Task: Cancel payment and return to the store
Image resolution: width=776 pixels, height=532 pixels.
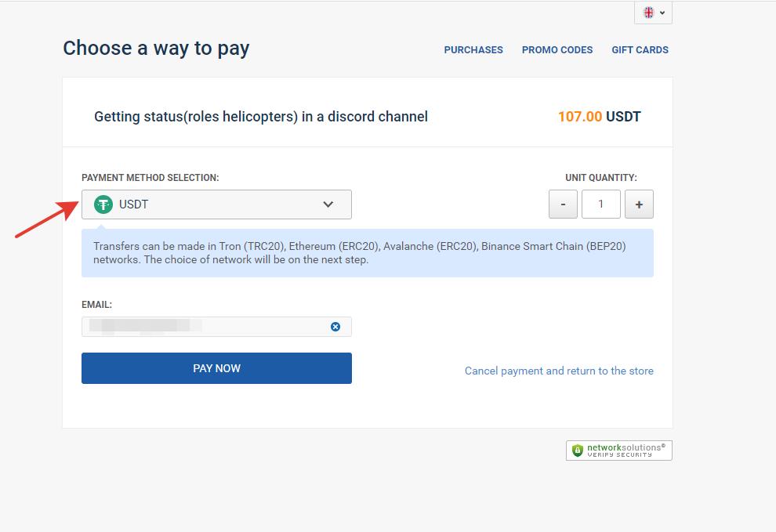Action: click(x=559, y=371)
